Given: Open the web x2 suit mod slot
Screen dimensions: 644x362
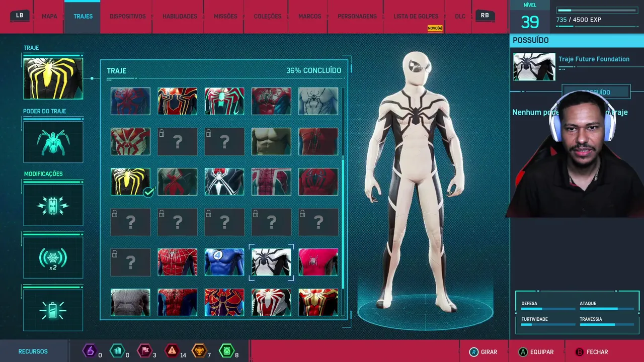Looking at the screenshot, I should click(53, 258).
